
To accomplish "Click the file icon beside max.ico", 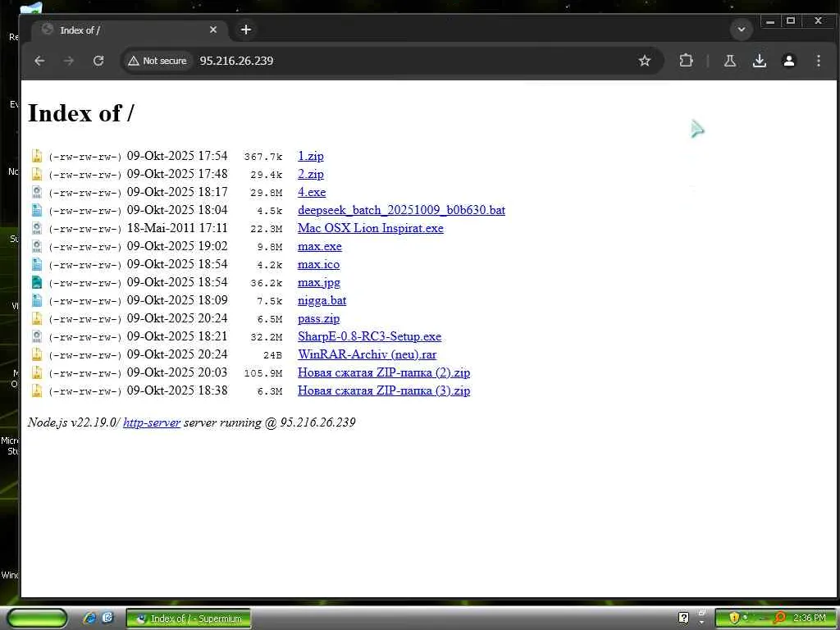I will 36,264.
